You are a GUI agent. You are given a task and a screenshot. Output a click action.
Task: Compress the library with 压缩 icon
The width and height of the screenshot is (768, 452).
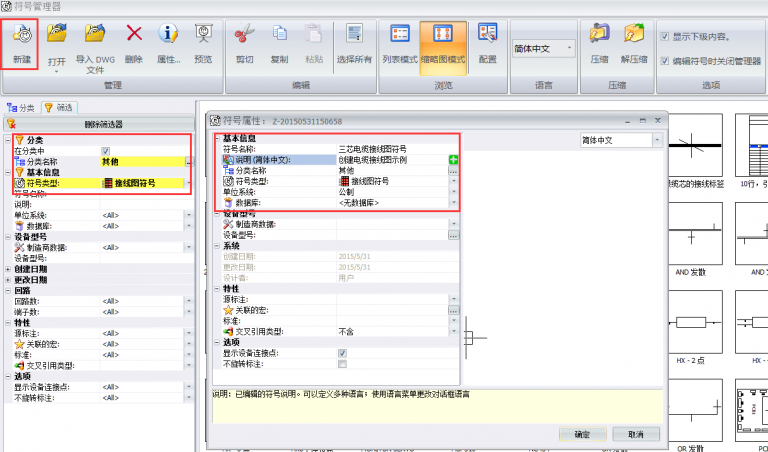point(599,34)
